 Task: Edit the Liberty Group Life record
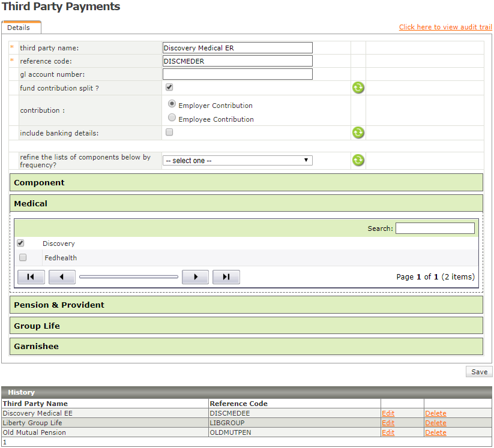tap(388, 423)
